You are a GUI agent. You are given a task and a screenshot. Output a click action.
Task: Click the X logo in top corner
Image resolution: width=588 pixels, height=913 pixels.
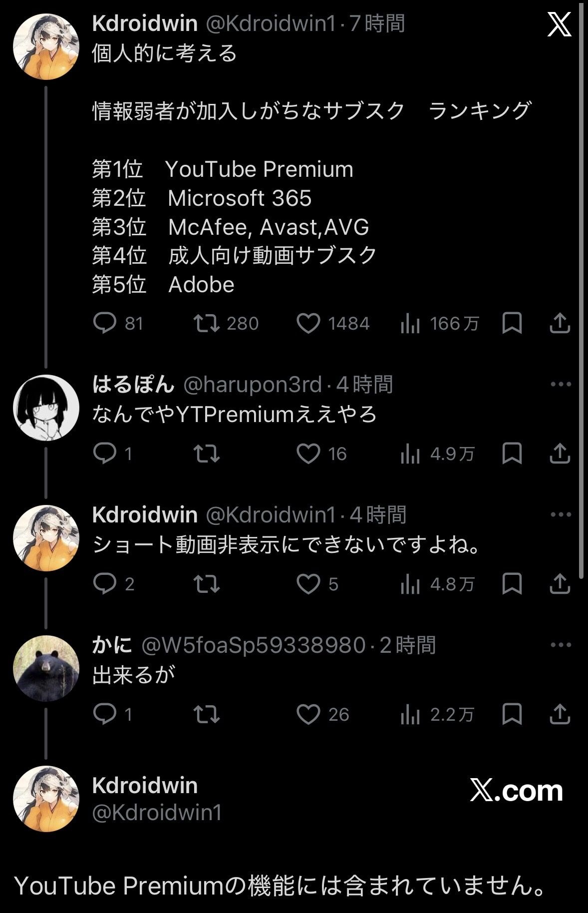pyautogui.click(x=559, y=25)
